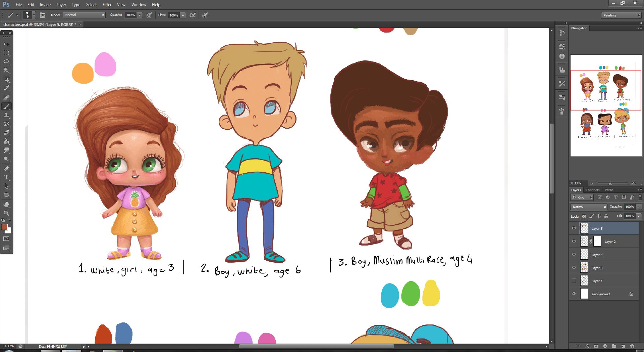This screenshot has width=644, height=352.
Task: Open Opacity slider dropdown in options bar
Action: 140,15
